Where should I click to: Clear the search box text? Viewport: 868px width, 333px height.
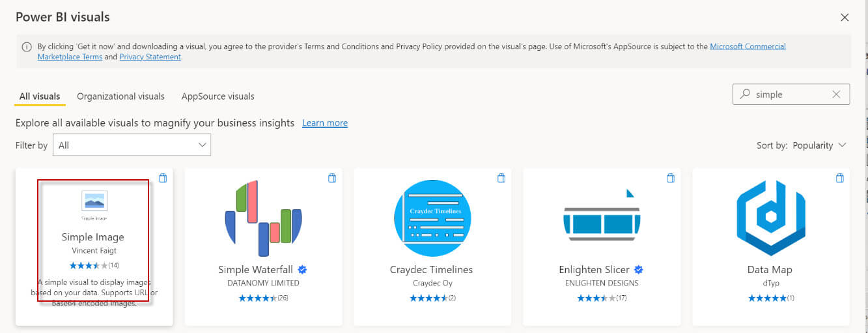(836, 94)
